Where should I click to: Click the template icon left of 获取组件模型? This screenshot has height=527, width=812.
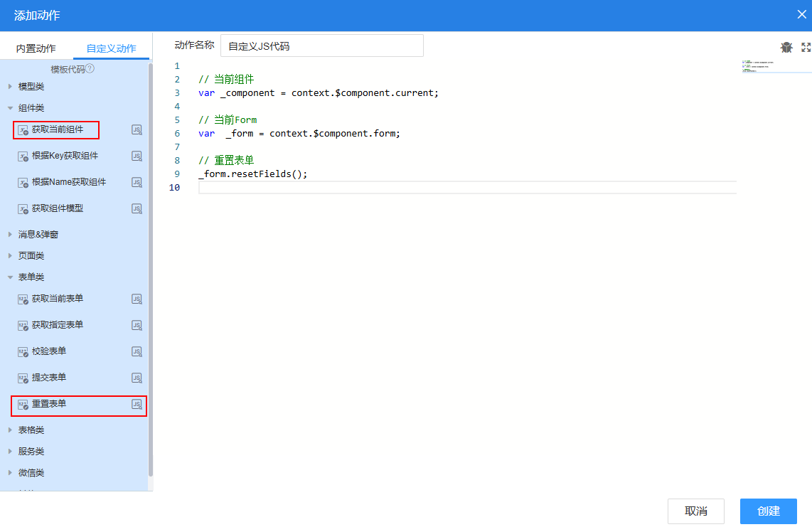(x=23, y=209)
